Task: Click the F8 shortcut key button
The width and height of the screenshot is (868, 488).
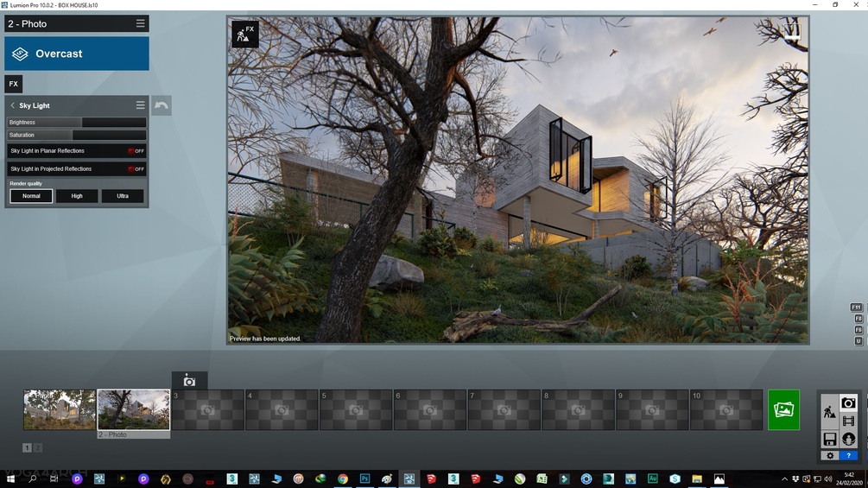Action: (858, 319)
